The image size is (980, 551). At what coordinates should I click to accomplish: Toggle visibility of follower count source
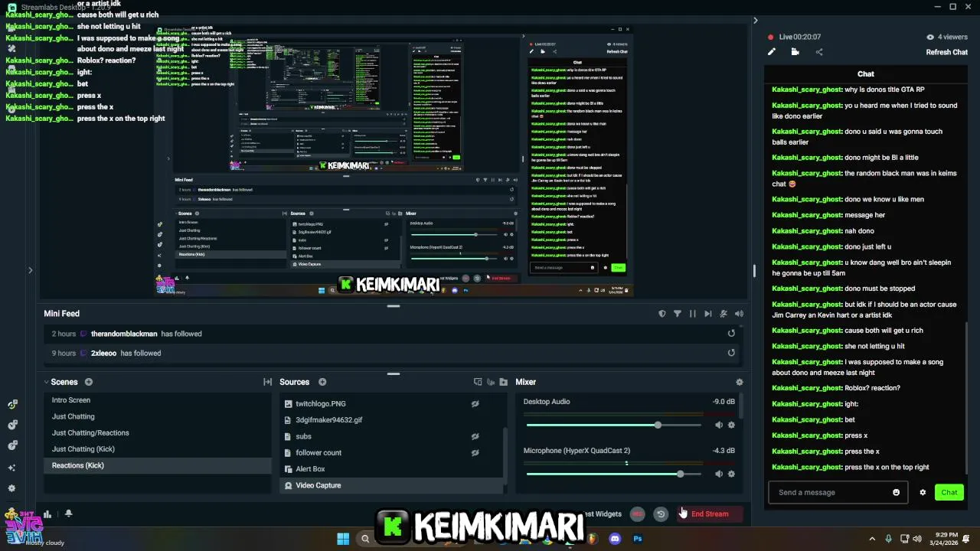click(x=475, y=452)
